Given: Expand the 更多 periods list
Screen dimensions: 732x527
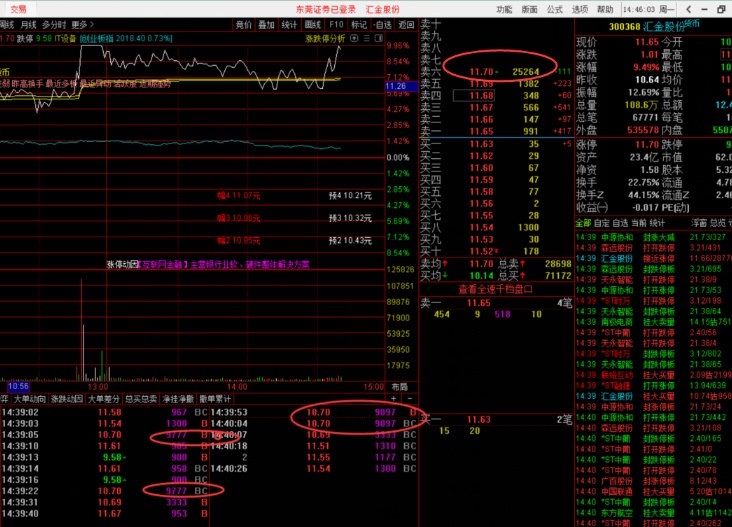Looking at the screenshot, I should (83, 24).
